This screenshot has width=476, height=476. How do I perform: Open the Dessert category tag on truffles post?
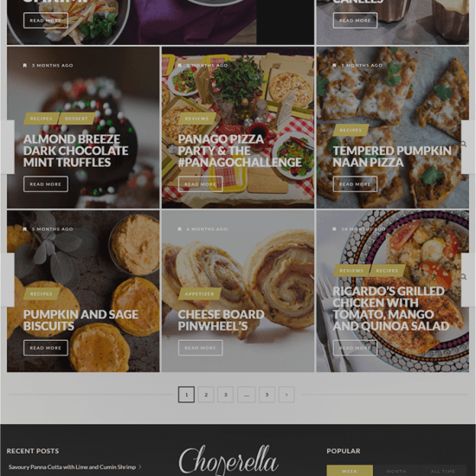(76, 119)
